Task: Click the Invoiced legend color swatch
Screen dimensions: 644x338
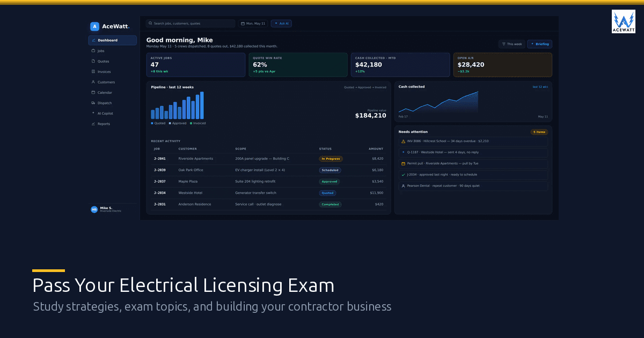Action: tap(191, 123)
